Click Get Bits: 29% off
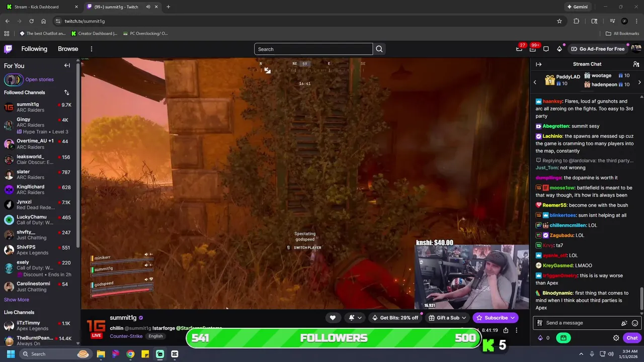Image resolution: width=644 pixels, height=362 pixels. pyautogui.click(x=395, y=318)
